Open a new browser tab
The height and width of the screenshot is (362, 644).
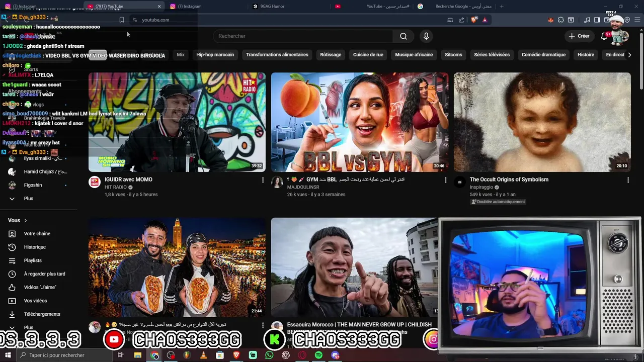pos(502,7)
